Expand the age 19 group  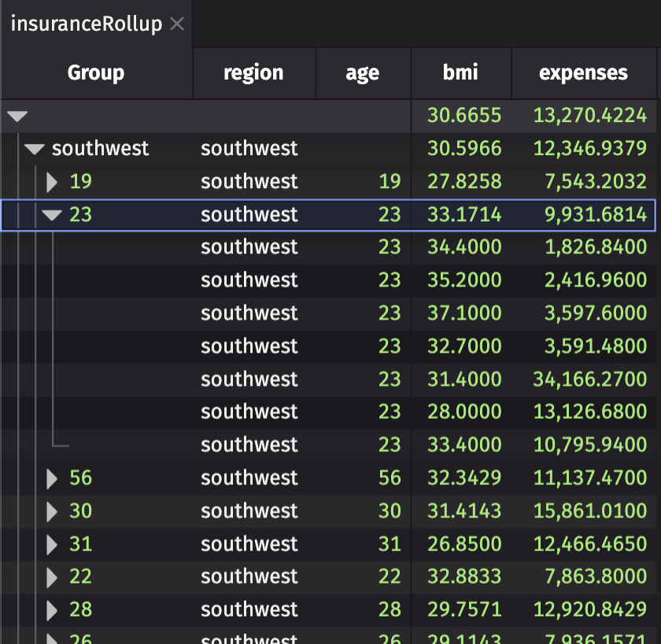[x=52, y=181]
